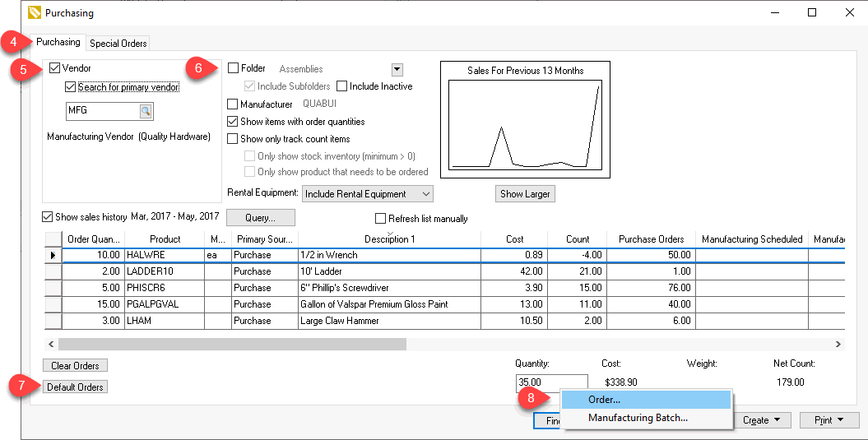Image resolution: width=868 pixels, height=440 pixels.
Task: Click the Query... button
Action: [x=260, y=217]
